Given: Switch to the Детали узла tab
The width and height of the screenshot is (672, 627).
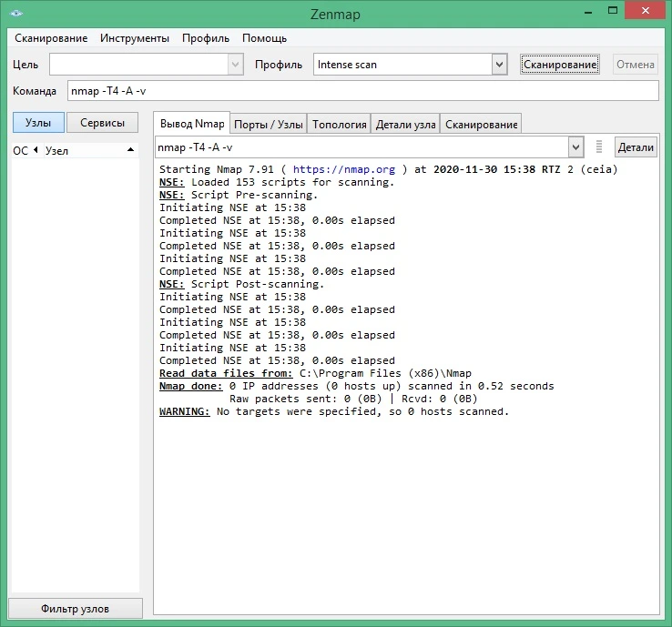Looking at the screenshot, I should click(405, 124).
